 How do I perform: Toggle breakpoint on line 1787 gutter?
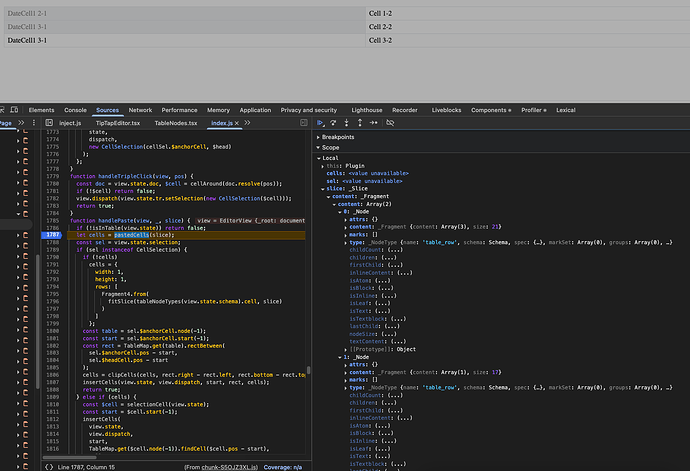(x=51, y=235)
